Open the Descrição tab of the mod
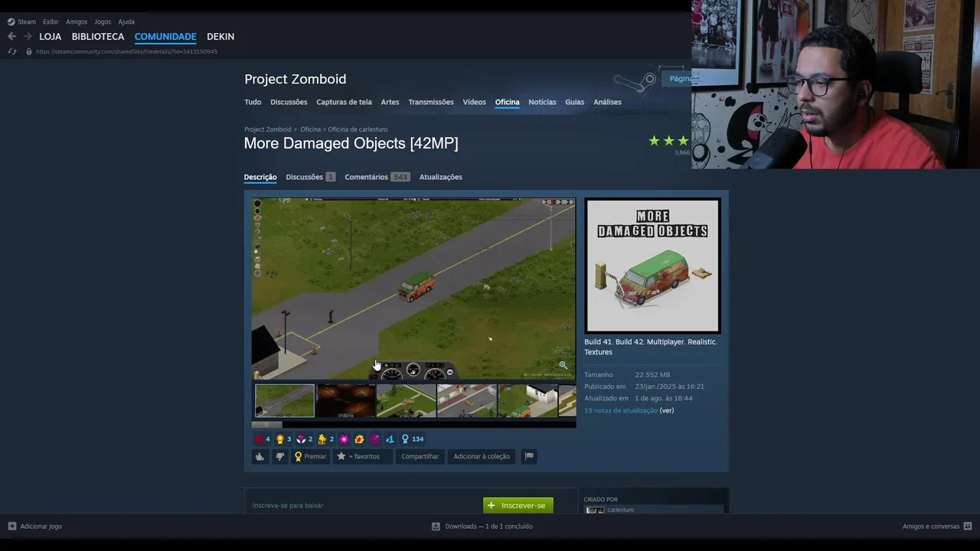Viewport: 980px width, 551px height. pyautogui.click(x=260, y=177)
